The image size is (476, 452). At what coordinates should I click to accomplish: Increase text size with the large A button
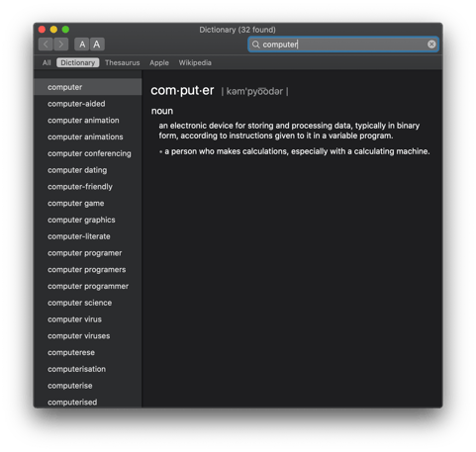[97, 45]
